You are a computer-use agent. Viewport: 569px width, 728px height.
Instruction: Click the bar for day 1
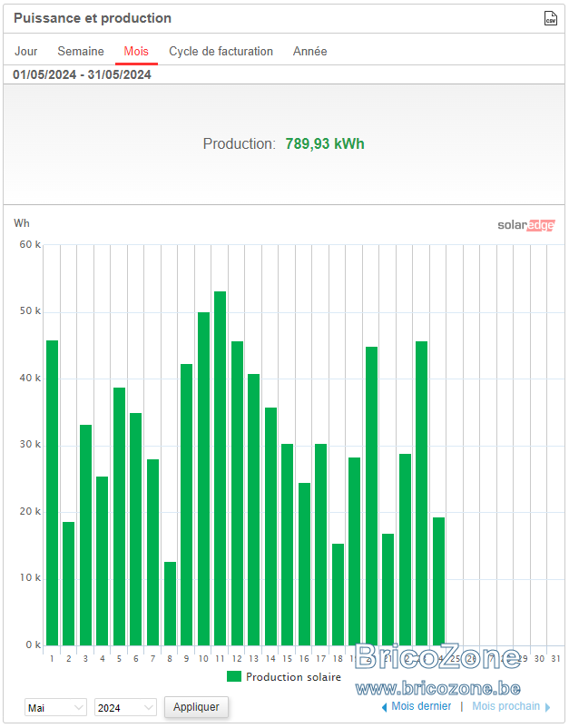[52, 493]
